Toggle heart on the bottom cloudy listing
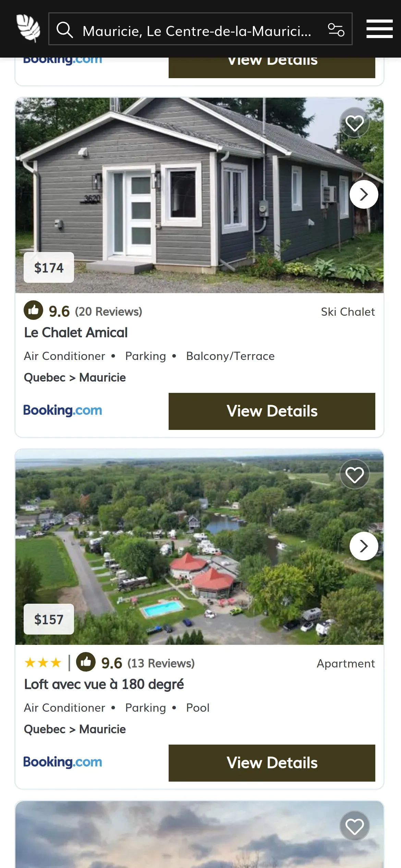The width and height of the screenshot is (401, 868). pos(354,826)
